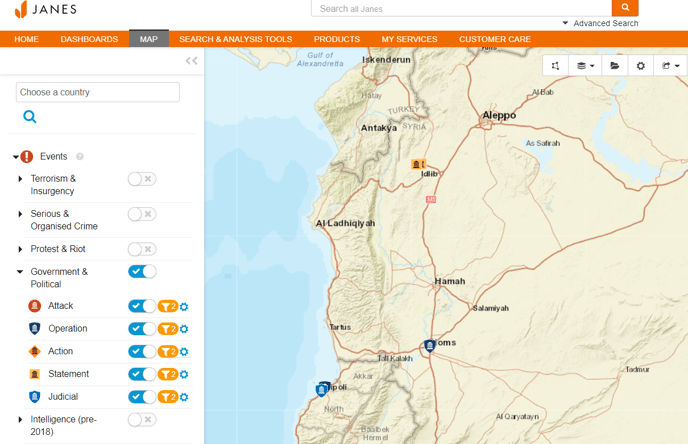The width and height of the screenshot is (688, 444).
Task: Click the orange Action diamond icon
Action: [35, 351]
